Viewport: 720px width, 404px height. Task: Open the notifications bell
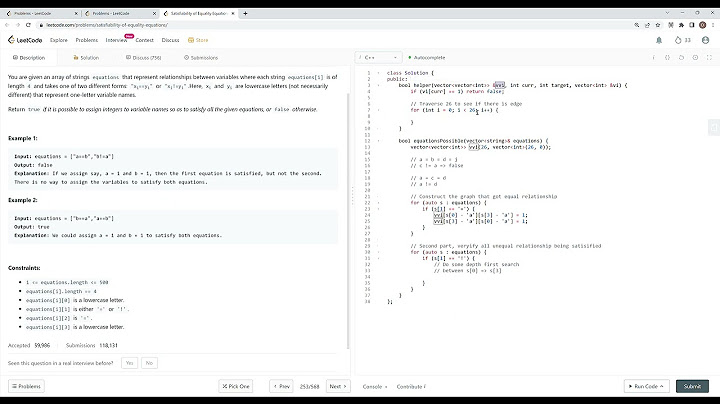point(659,40)
